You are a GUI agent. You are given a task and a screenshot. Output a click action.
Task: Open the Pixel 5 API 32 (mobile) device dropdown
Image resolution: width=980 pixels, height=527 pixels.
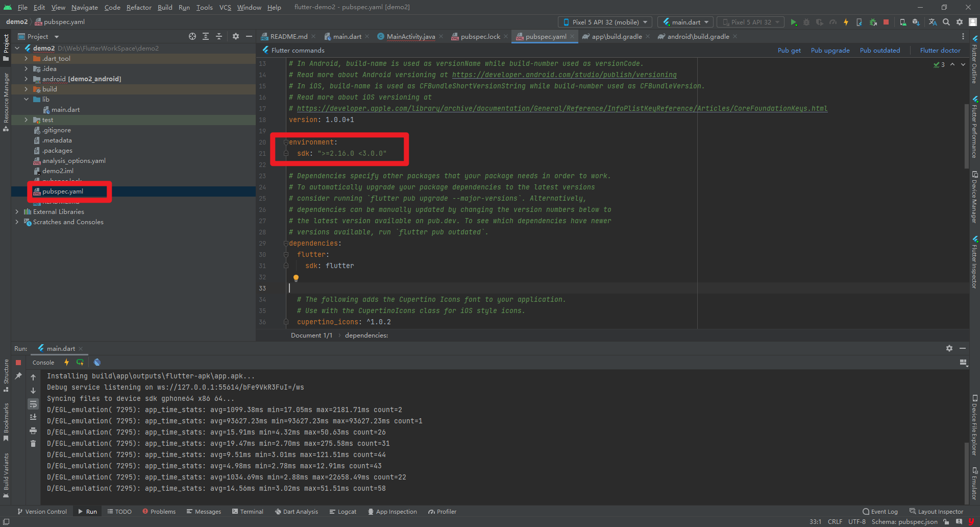[x=605, y=22]
